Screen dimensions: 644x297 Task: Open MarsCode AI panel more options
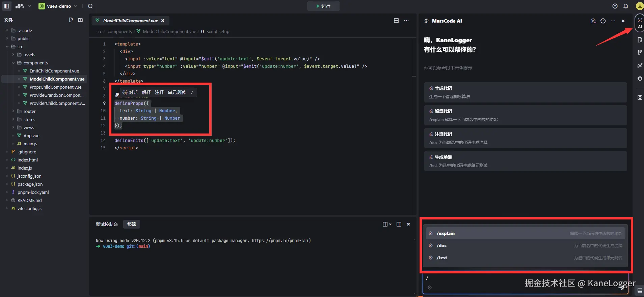tap(613, 21)
